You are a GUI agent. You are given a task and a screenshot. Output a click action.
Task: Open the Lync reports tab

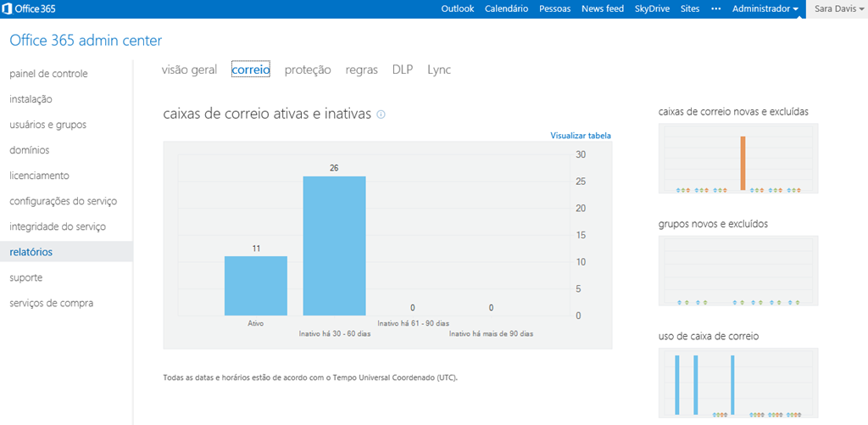(439, 70)
